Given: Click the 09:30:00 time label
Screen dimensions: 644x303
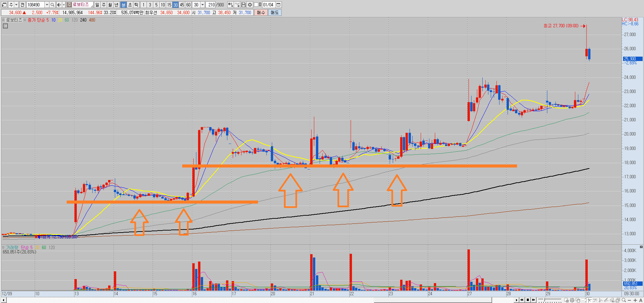Looking at the screenshot, I should point(632,294).
